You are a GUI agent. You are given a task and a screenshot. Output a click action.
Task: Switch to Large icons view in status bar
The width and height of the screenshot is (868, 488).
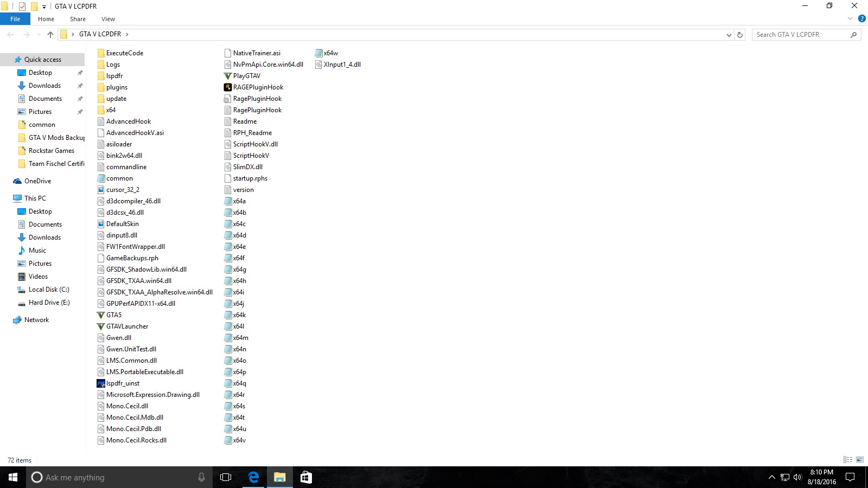(x=860, y=460)
